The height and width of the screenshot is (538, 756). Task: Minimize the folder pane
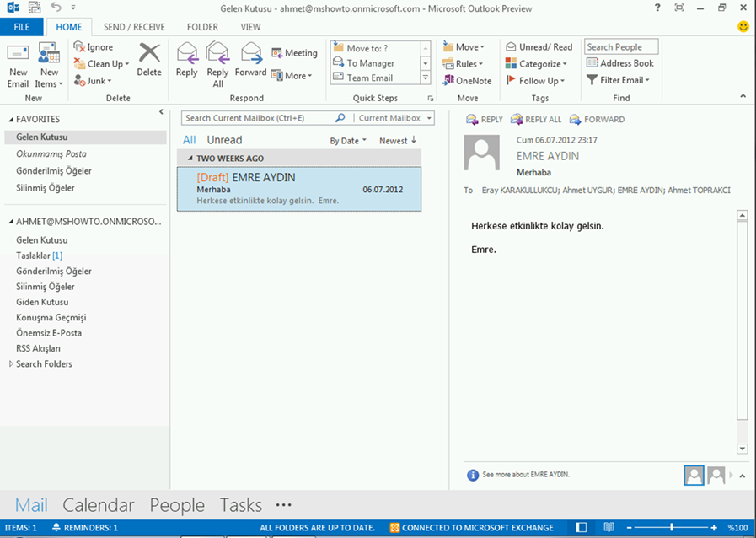(161, 112)
